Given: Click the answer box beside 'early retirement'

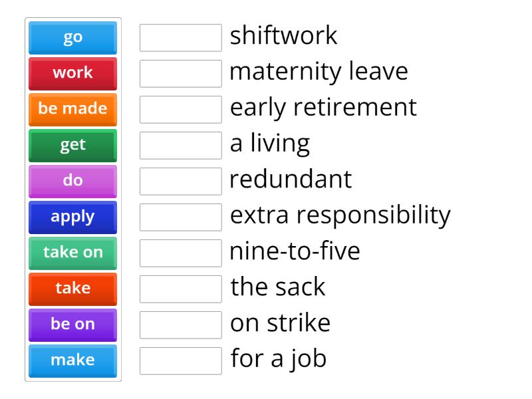Looking at the screenshot, I should pyautogui.click(x=180, y=109).
